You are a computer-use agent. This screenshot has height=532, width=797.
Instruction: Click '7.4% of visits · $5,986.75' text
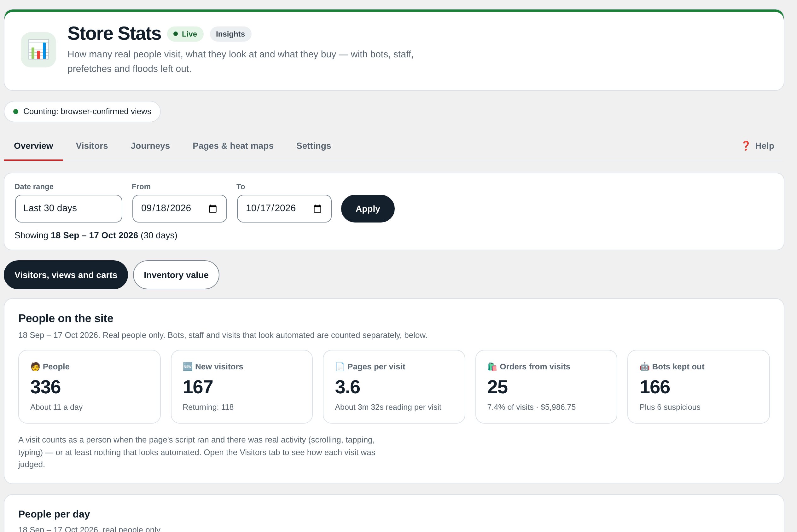pos(531,407)
